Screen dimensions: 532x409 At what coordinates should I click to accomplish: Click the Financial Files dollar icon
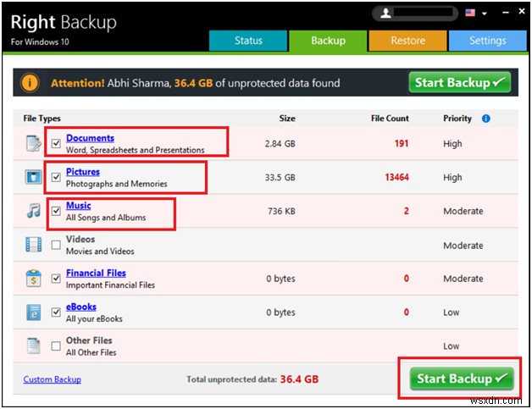pos(34,278)
